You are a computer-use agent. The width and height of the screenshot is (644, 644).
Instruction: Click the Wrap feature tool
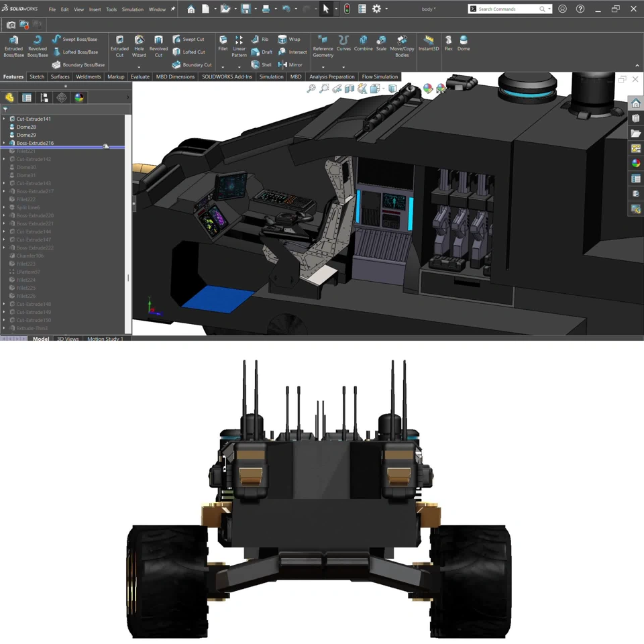[289, 39]
